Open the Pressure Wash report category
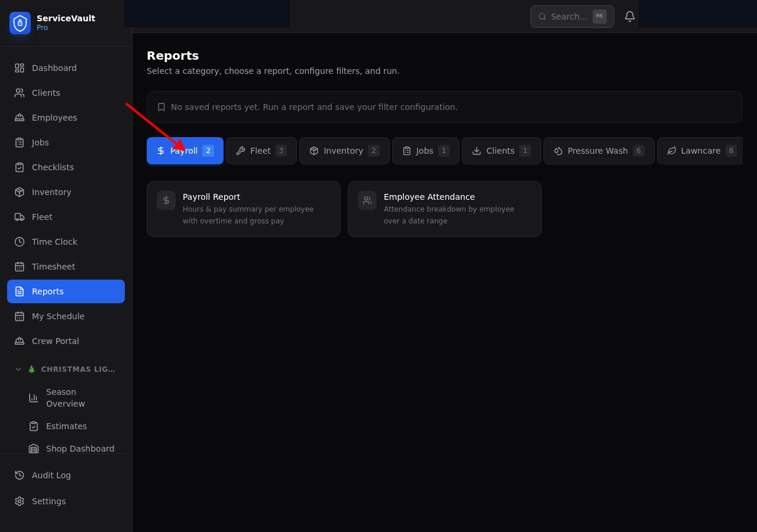This screenshot has width=757, height=532. coord(599,151)
